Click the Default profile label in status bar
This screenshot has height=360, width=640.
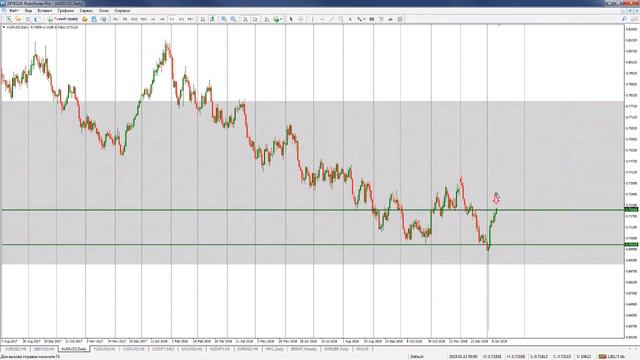point(417,356)
